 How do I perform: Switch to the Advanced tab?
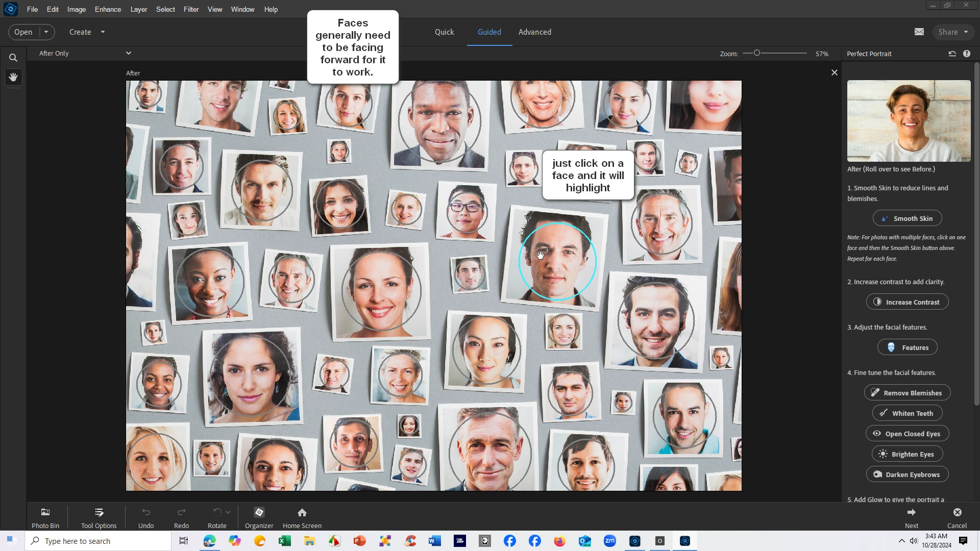coord(534,32)
